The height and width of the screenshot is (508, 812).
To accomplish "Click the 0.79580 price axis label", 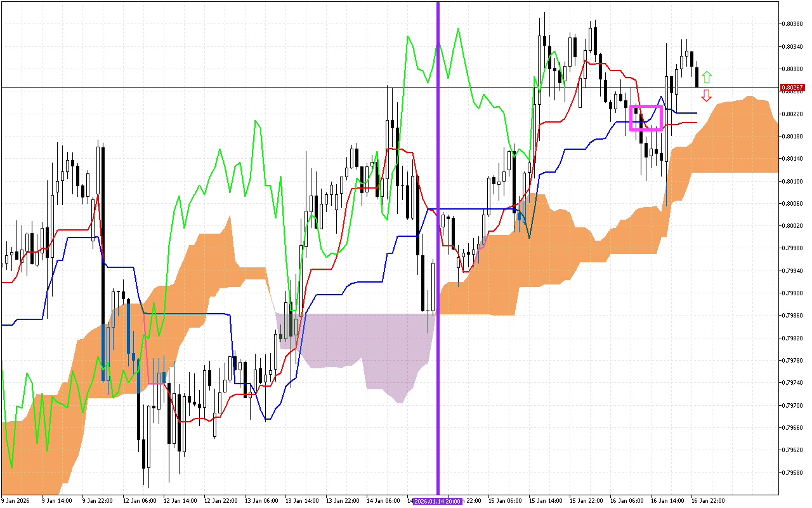I will click(x=793, y=472).
